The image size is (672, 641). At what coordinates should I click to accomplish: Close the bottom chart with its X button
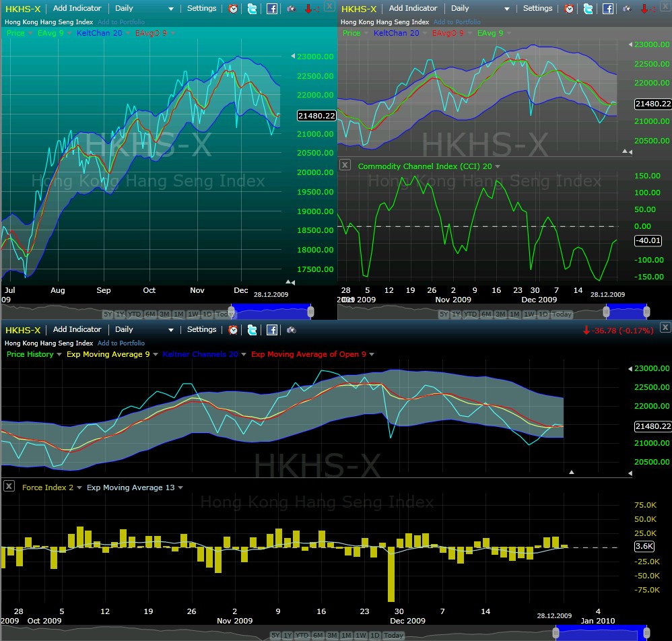pyautogui.click(x=665, y=327)
